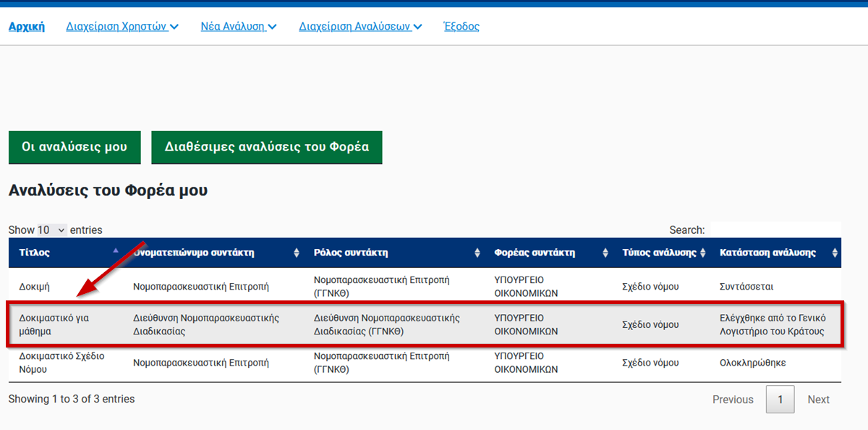The width and height of the screenshot is (868, 430).
Task: Expand the Διαχείριση Αναλύσεων menu
Action: point(360,26)
